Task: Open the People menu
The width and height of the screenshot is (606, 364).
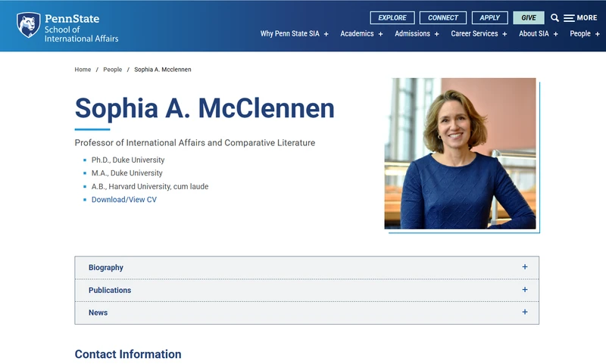Action: (580, 33)
